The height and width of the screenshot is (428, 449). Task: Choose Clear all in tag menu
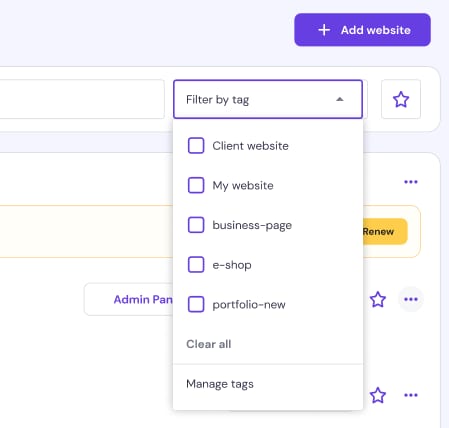209,344
